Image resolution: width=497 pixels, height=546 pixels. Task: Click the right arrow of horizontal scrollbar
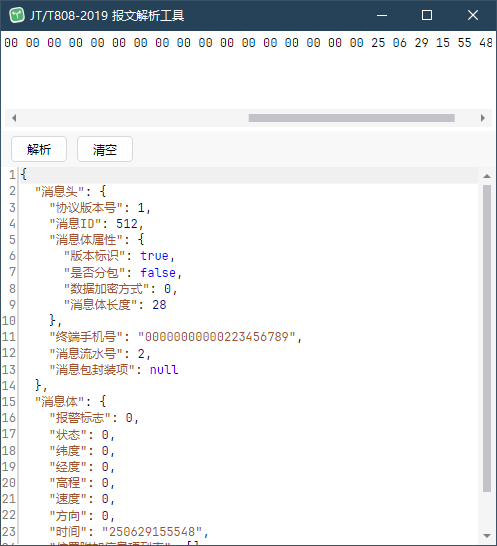483,118
